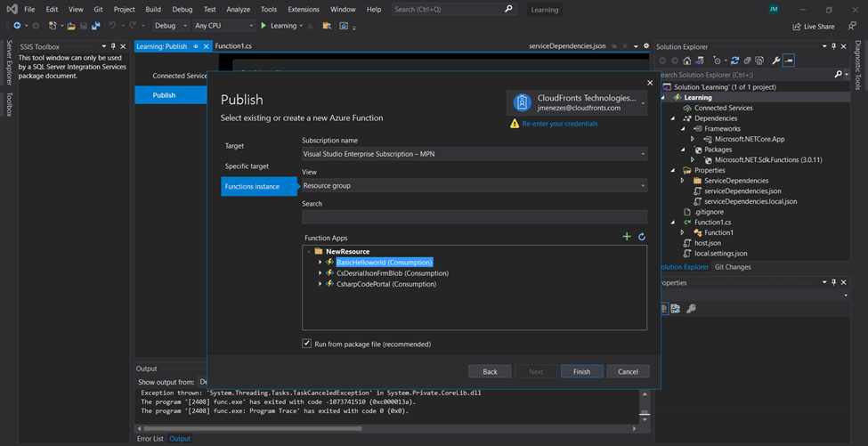The image size is (868, 446).
Task: Click the feedback icon at top right
Action: tap(852, 26)
